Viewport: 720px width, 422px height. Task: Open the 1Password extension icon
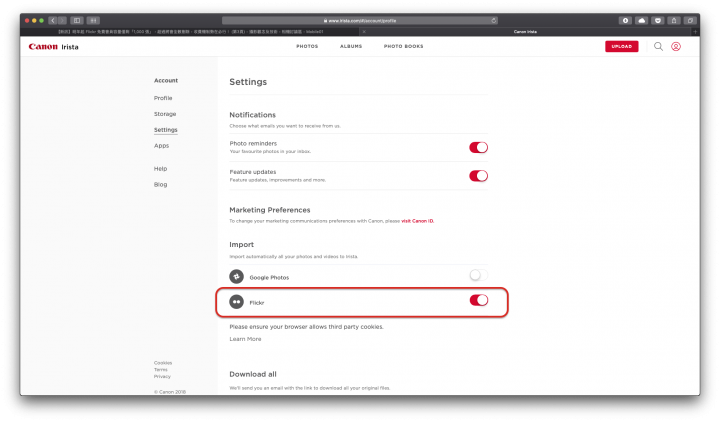pyautogui.click(x=625, y=20)
